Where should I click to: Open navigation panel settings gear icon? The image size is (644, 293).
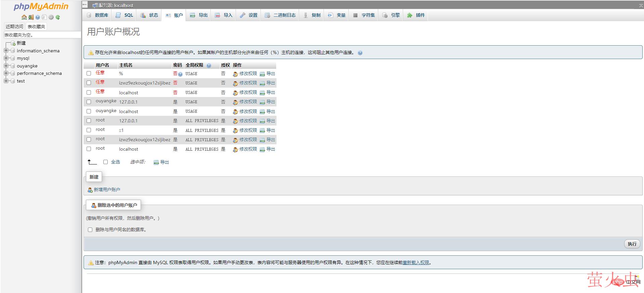pyautogui.click(x=51, y=17)
